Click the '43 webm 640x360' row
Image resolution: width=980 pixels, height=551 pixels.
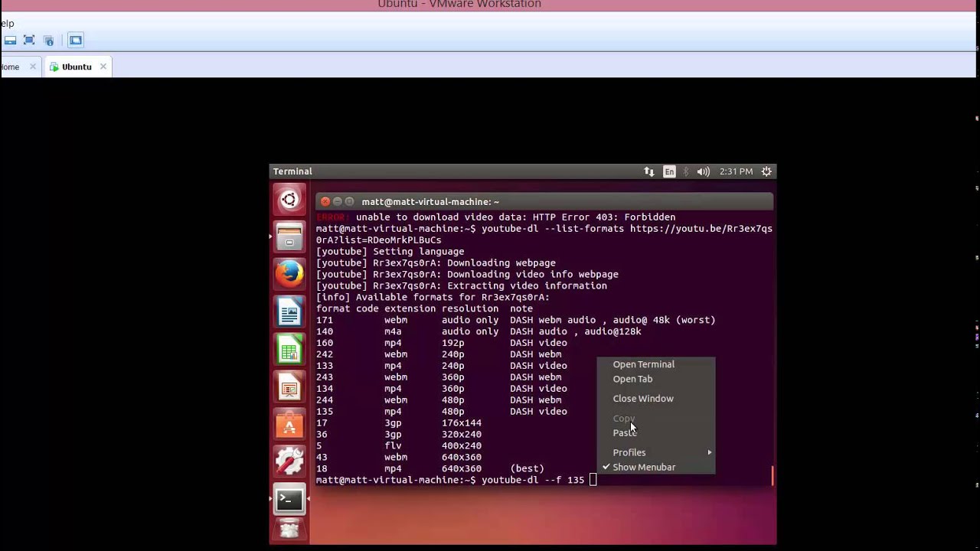[x=399, y=458]
